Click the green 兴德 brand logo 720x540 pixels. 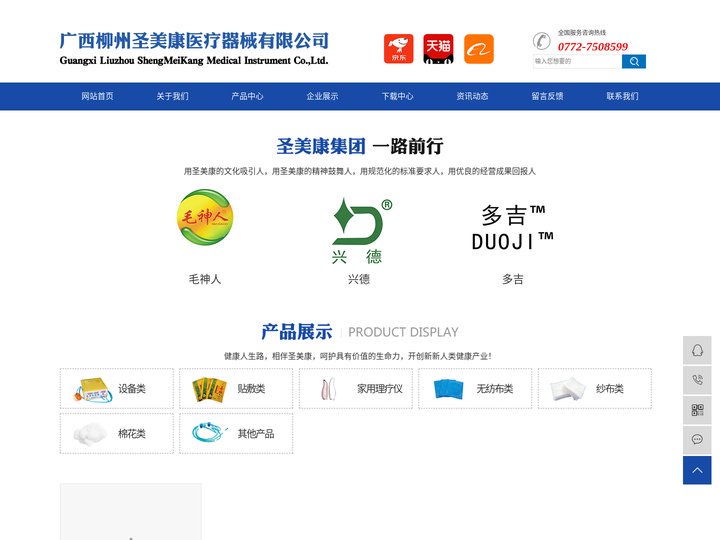pos(362,231)
